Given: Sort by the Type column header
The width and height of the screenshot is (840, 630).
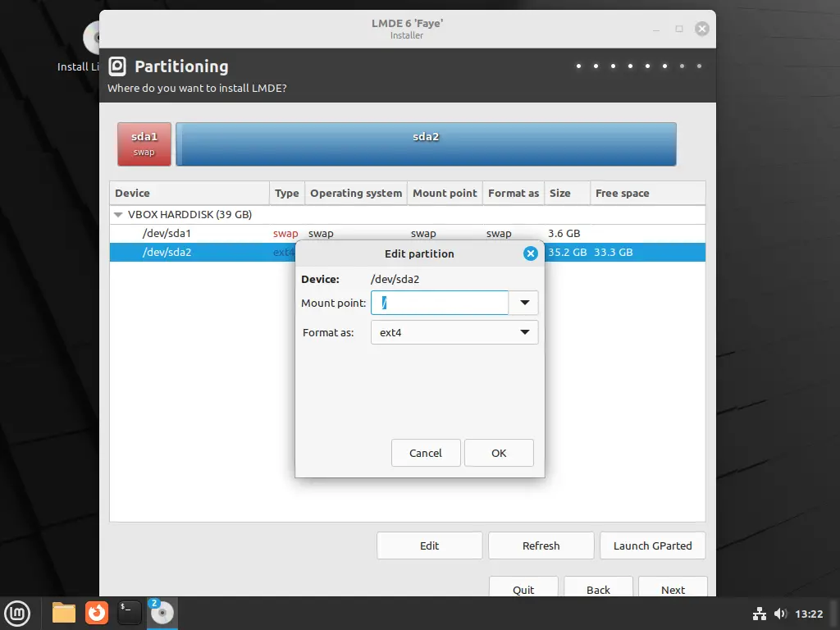Looking at the screenshot, I should 286,194.
